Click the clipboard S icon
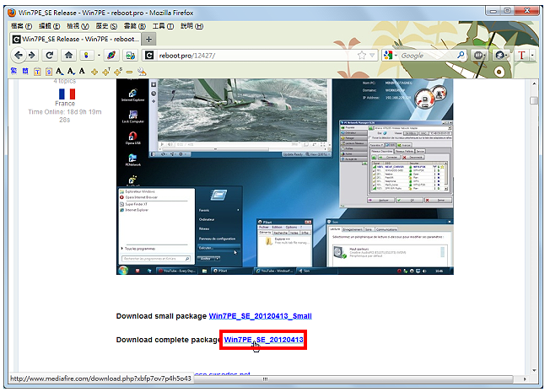Viewport: 550px width, 392px height. click(x=49, y=72)
